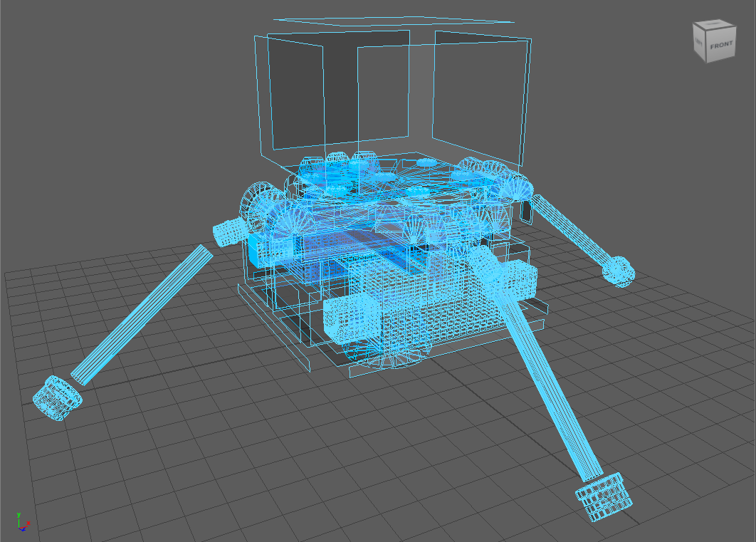Click the XYZ axis indicator in the corner
Screen dimensions: 756x542
pyautogui.click(x=21, y=523)
